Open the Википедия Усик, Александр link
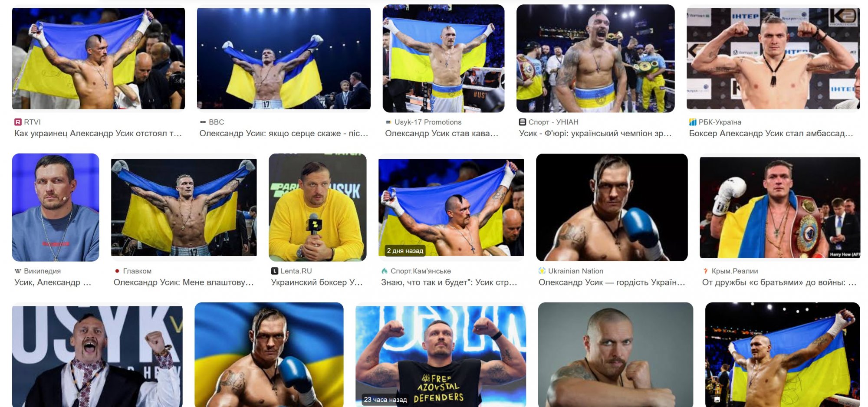Screen dimensions: 868x407 [x=53, y=282]
